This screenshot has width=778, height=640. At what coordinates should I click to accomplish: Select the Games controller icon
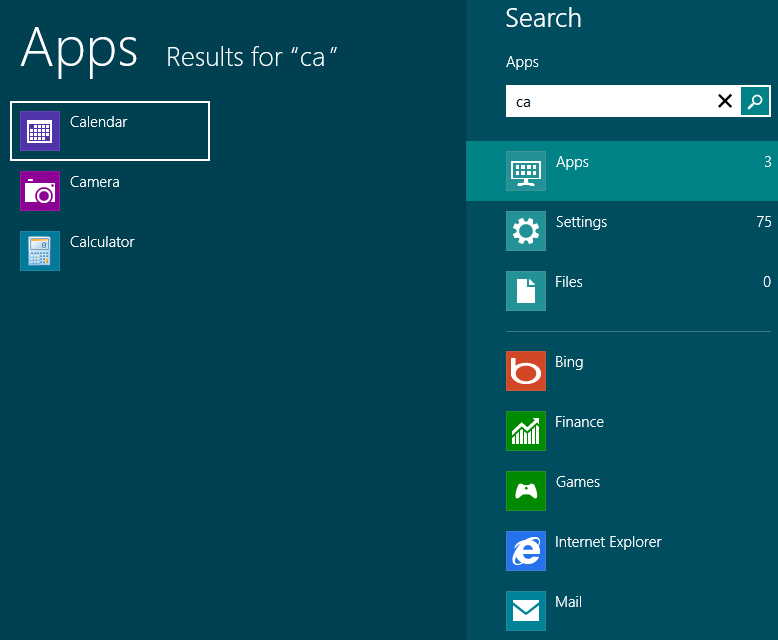[x=526, y=491]
